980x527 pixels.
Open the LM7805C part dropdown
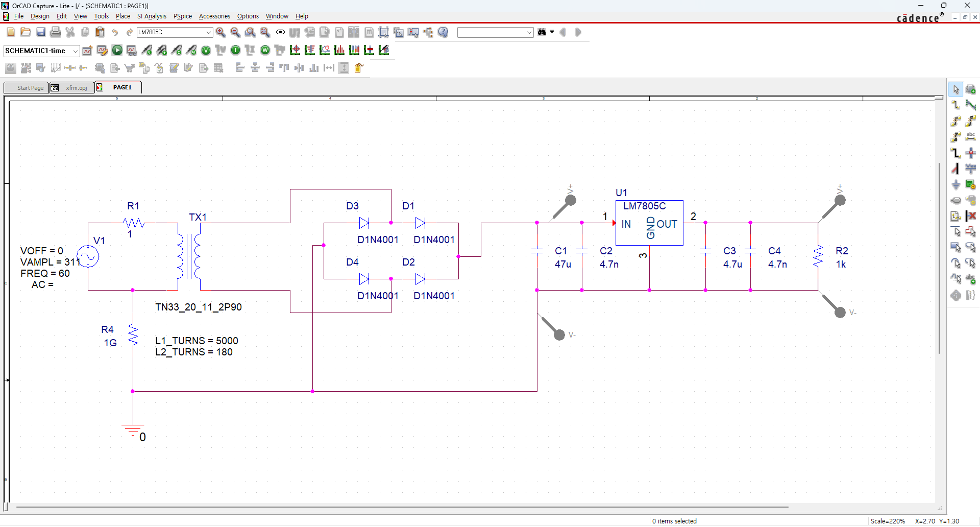point(208,32)
